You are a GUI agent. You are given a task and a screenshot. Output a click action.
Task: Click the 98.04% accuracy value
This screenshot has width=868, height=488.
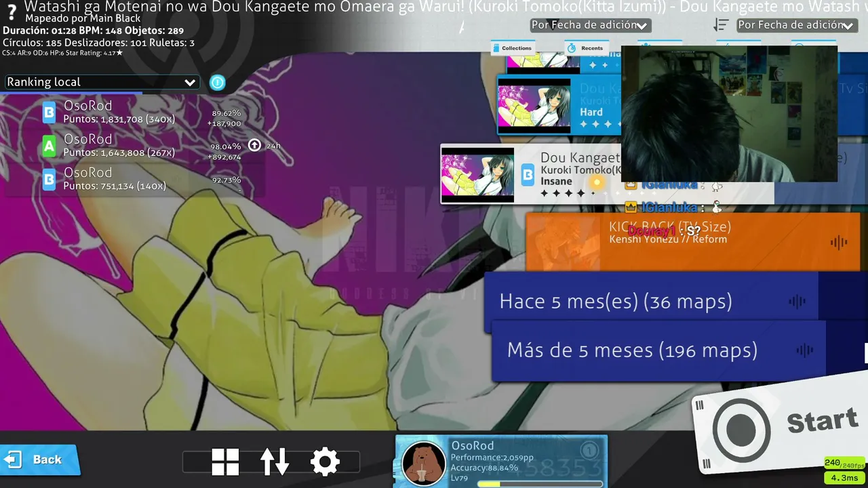(x=226, y=146)
